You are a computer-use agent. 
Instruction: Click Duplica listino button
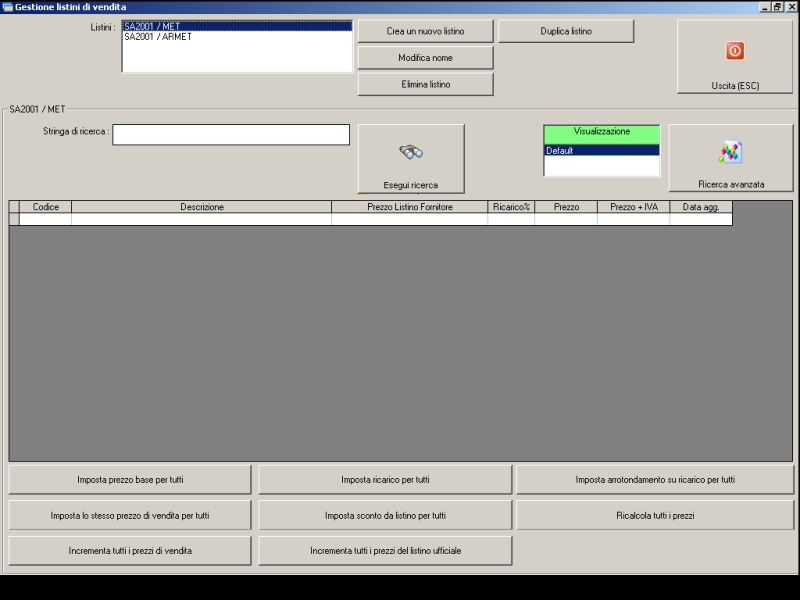(x=566, y=31)
